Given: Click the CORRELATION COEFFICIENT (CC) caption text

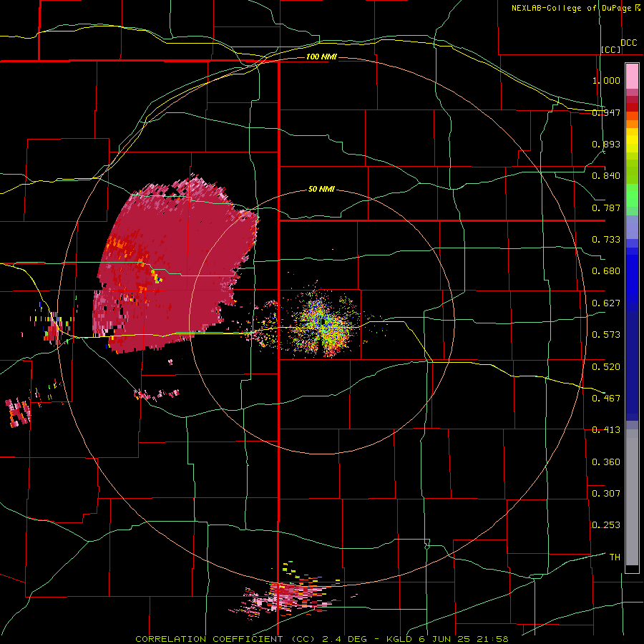Looking at the screenshot, I should (225, 639).
